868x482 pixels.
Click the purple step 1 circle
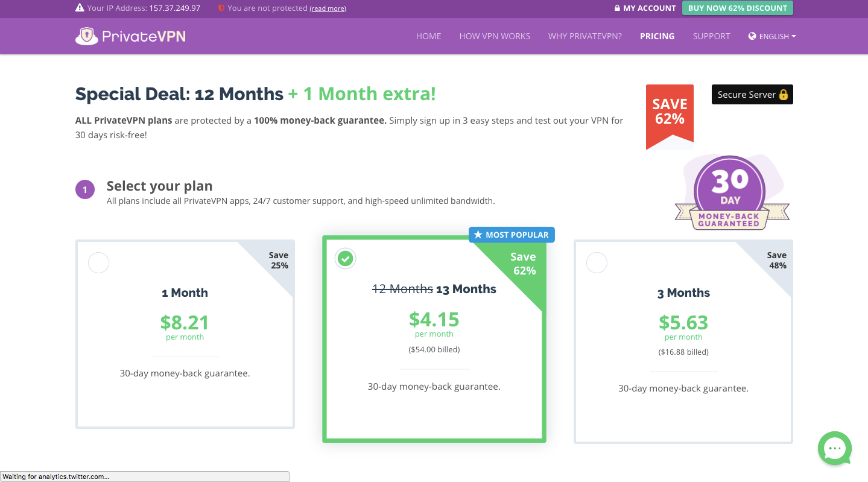click(85, 189)
